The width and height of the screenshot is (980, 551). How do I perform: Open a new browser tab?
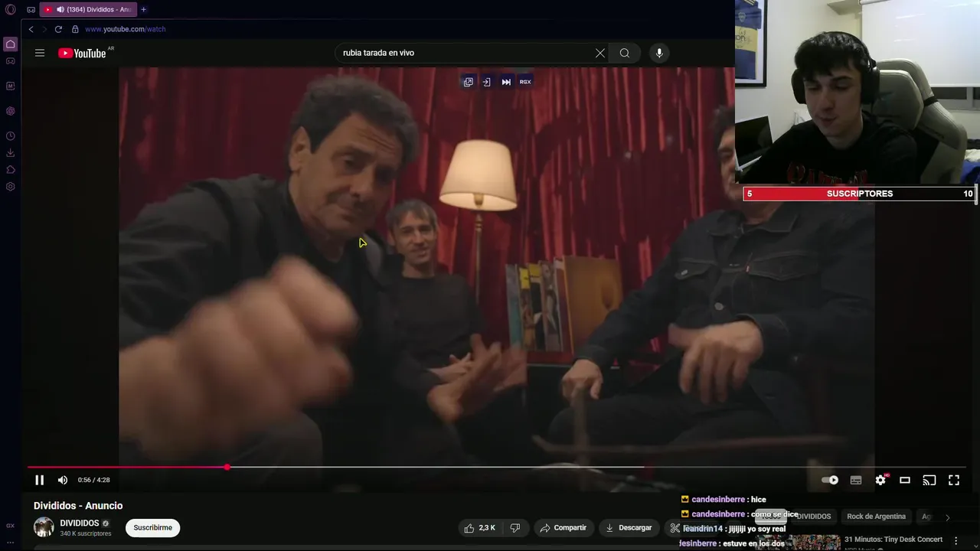point(143,9)
